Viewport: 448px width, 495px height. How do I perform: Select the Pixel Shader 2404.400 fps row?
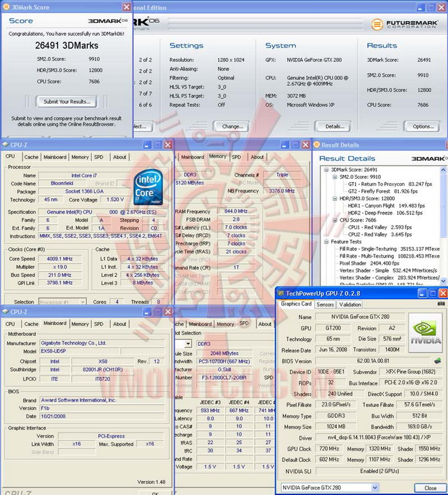pyautogui.click(x=369, y=263)
